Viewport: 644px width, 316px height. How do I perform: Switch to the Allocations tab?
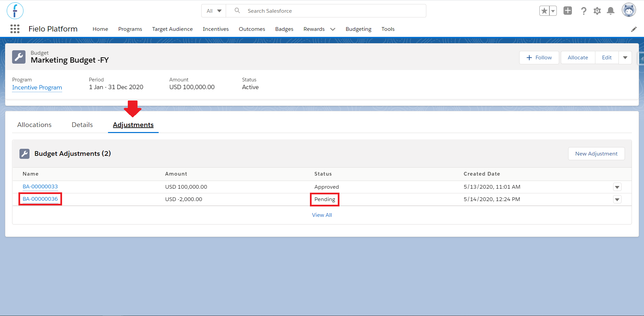point(35,125)
